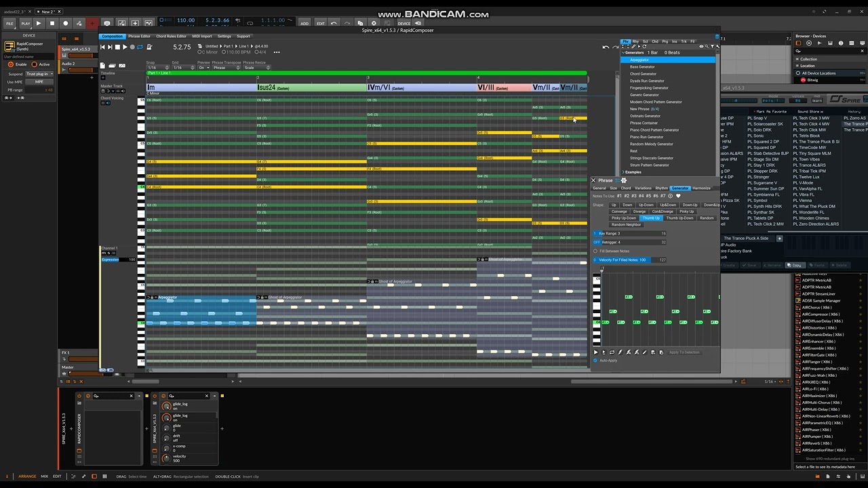The width and height of the screenshot is (868, 488).
Task: Play the RapidComposer composition
Action: [x=124, y=47]
